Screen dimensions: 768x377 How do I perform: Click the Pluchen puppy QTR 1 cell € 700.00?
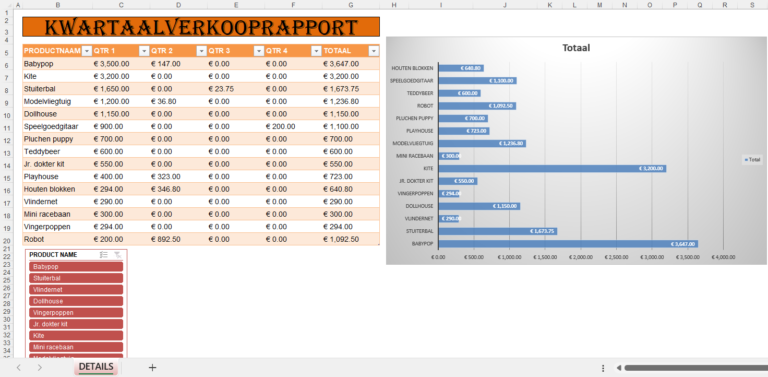121,139
